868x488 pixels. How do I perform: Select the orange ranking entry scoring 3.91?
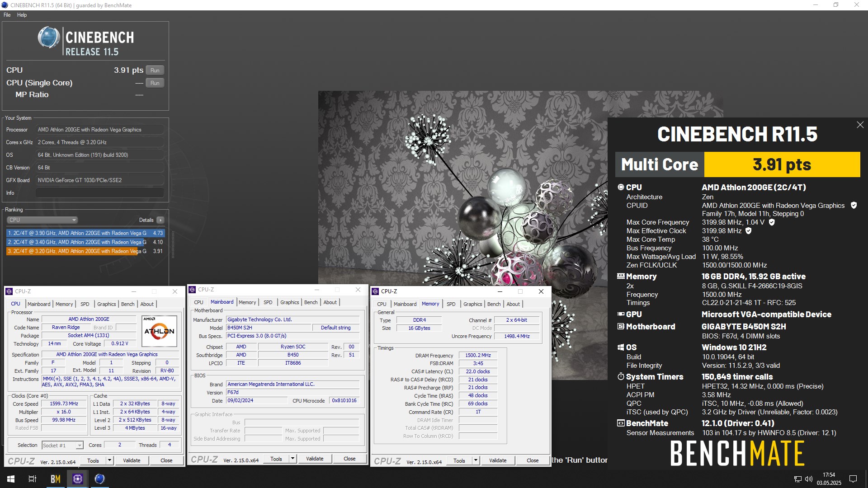[85, 251]
